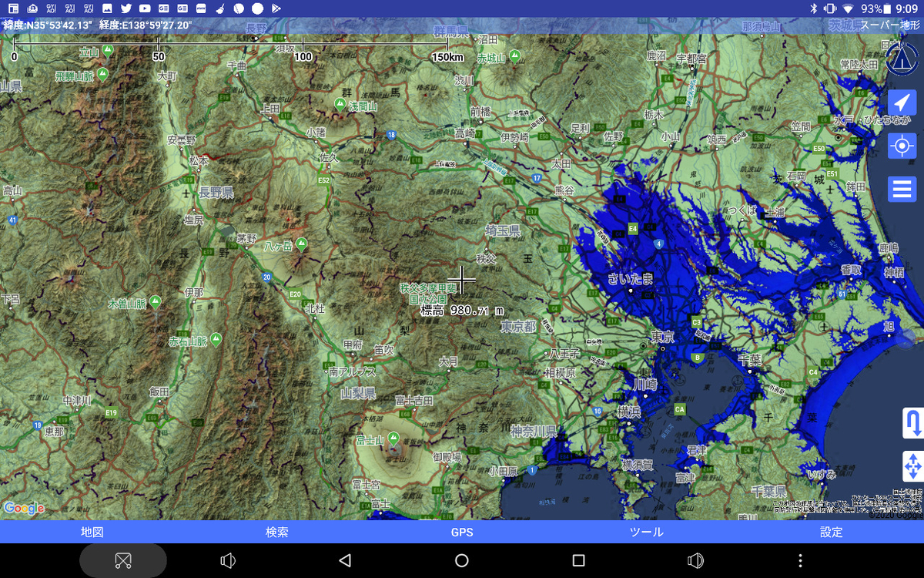
Task: Tap the 100 mark on scale bar
Action: tap(303, 57)
